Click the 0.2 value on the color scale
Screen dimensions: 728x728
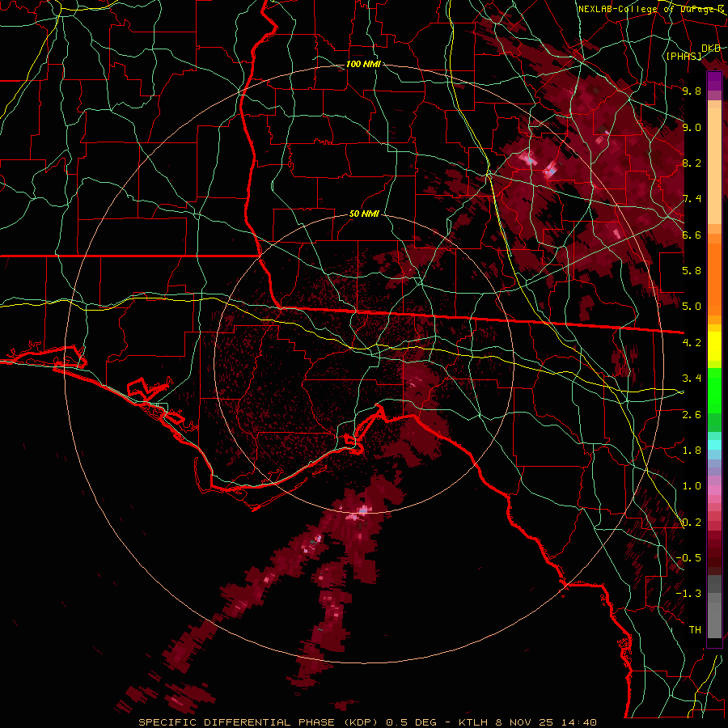[692, 523]
